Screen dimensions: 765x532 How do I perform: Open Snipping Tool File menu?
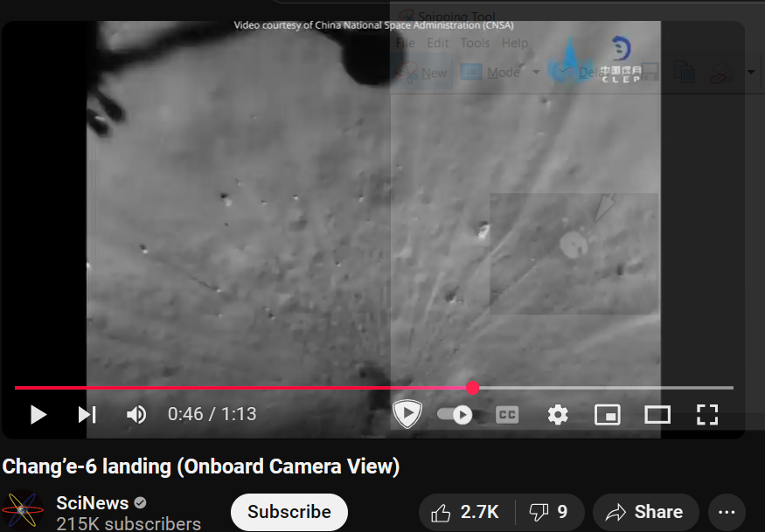405,43
